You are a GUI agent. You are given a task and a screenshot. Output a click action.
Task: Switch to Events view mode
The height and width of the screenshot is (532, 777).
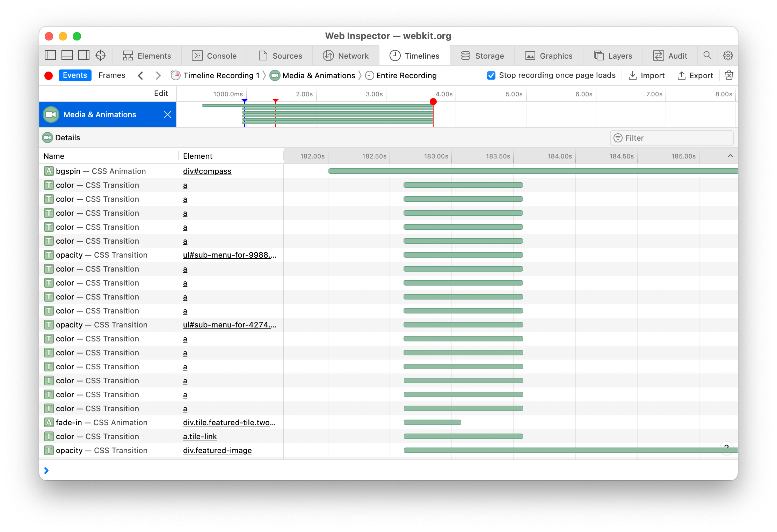click(x=75, y=75)
